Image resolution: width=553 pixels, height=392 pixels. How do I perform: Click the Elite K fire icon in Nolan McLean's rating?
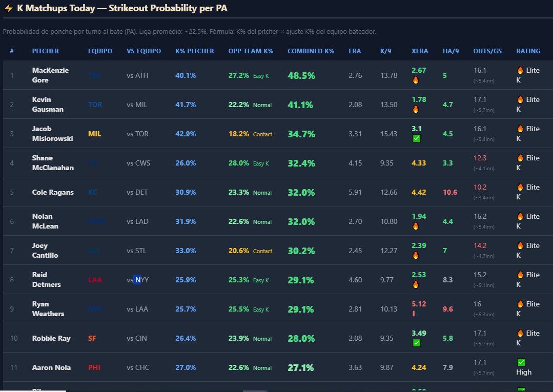(x=520, y=216)
